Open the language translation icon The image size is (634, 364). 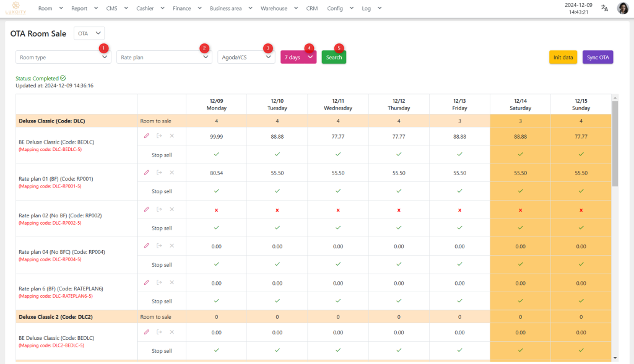coord(604,8)
